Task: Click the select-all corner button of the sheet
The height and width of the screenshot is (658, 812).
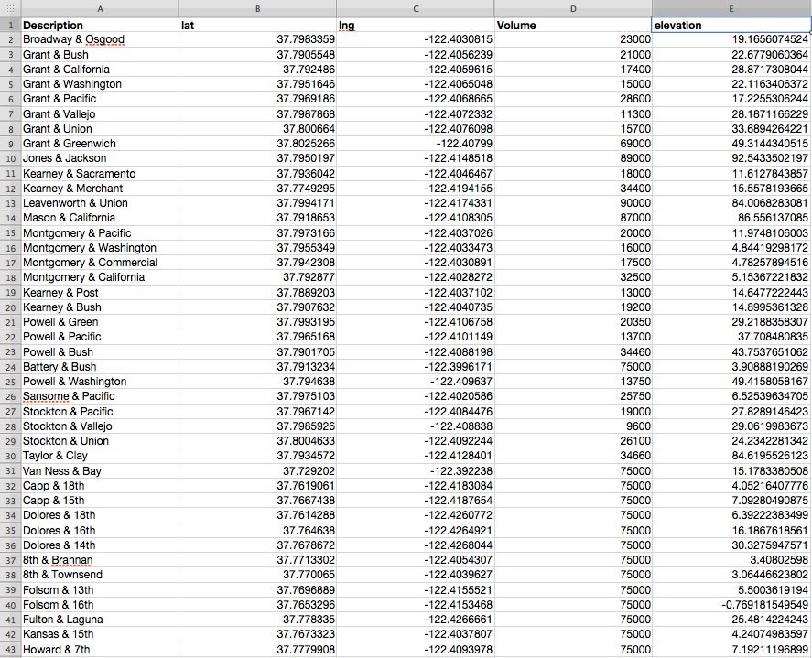Action: pyautogui.click(x=10, y=9)
